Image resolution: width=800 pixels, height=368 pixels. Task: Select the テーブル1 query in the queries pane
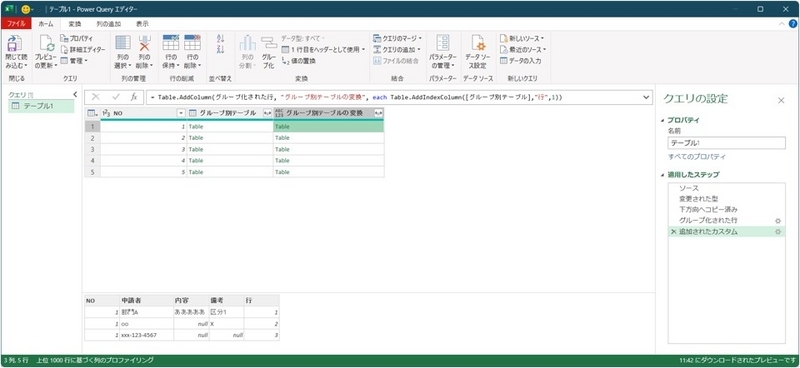(x=42, y=106)
